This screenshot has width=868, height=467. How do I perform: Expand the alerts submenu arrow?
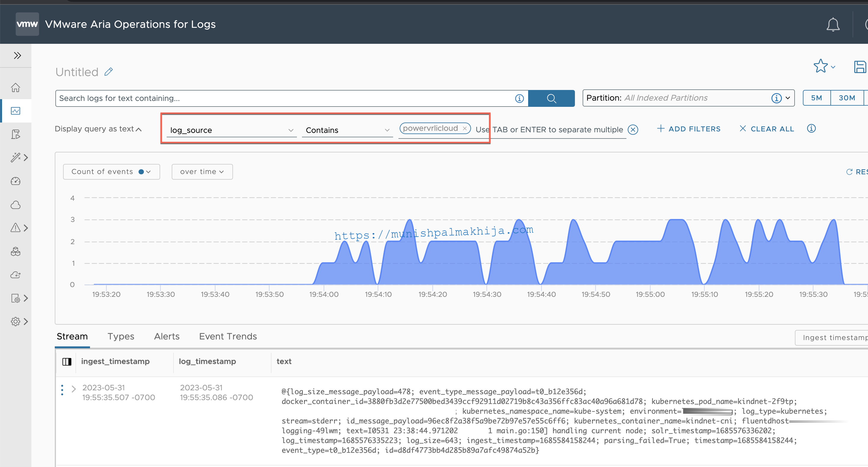pos(26,228)
